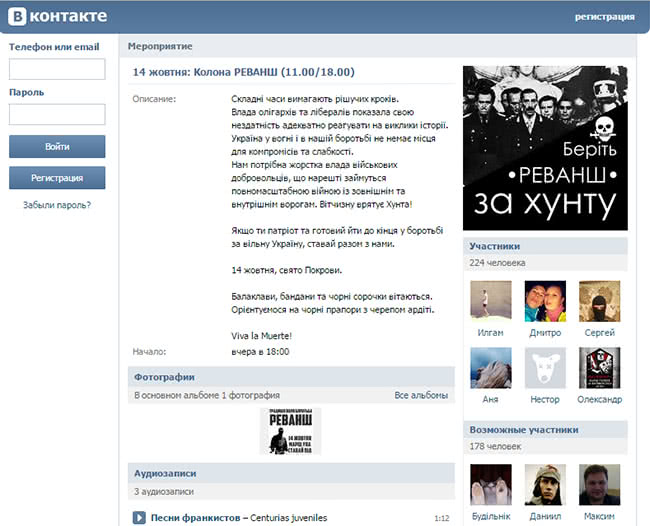Open participant Аня's avatar

[x=490, y=368]
